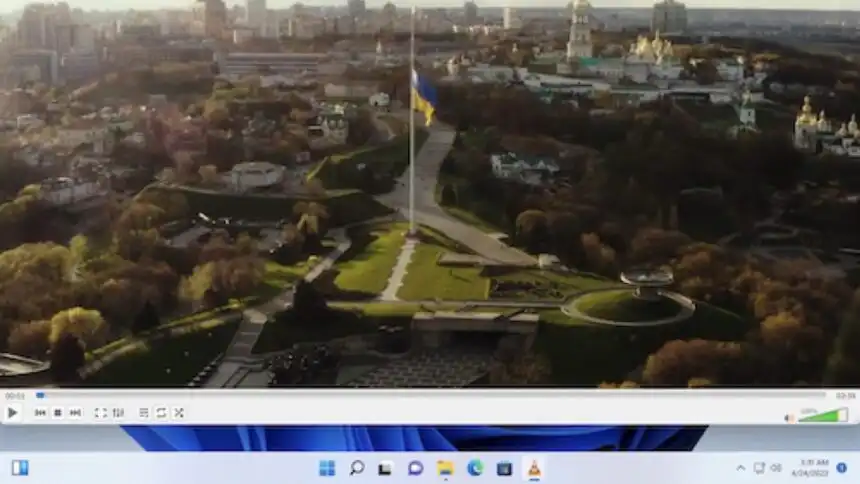This screenshot has height=484, width=860.
Task: Toggle the elapsed time display
Action: (x=14, y=396)
